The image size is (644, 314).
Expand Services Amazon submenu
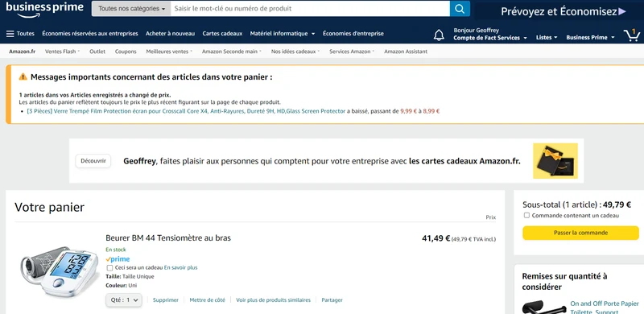[352, 52]
